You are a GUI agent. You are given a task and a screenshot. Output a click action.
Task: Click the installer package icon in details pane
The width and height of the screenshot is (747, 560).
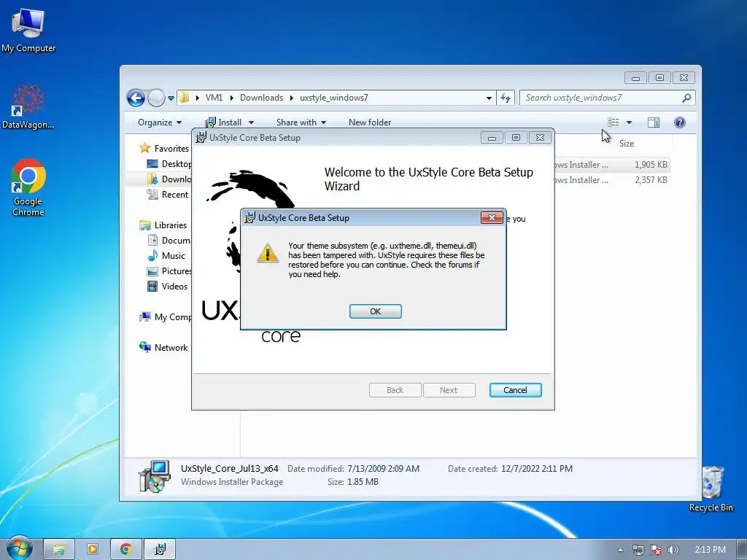155,475
